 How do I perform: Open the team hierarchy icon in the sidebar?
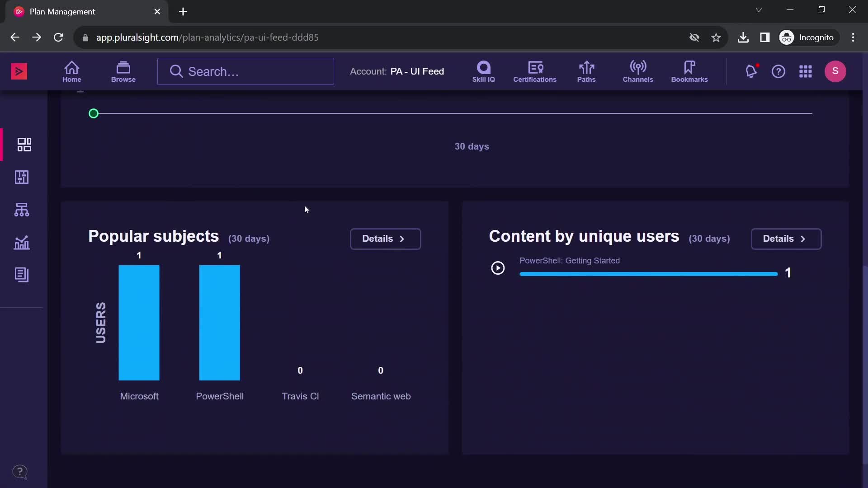pyautogui.click(x=22, y=210)
